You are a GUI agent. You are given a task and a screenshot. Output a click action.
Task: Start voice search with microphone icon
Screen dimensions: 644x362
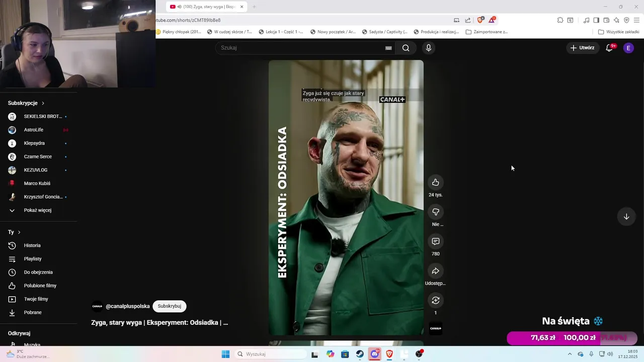[429, 48]
